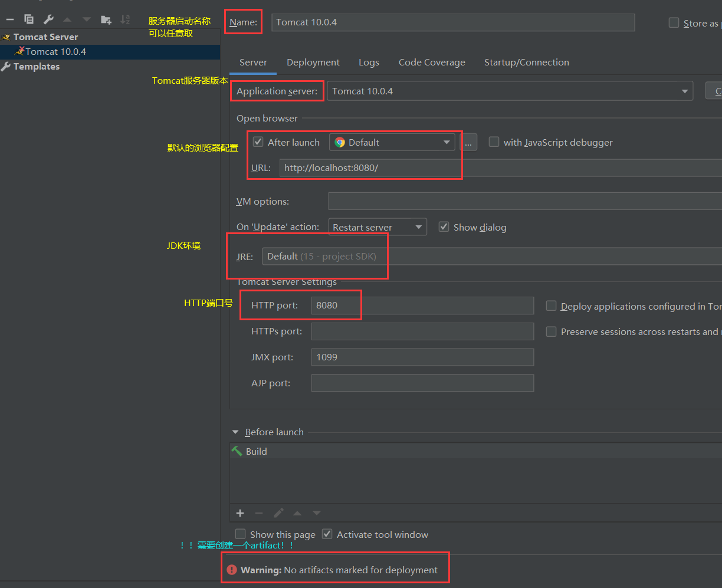Click the red warning error icon
The width and height of the screenshot is (722, 588).
click(231, 570)
